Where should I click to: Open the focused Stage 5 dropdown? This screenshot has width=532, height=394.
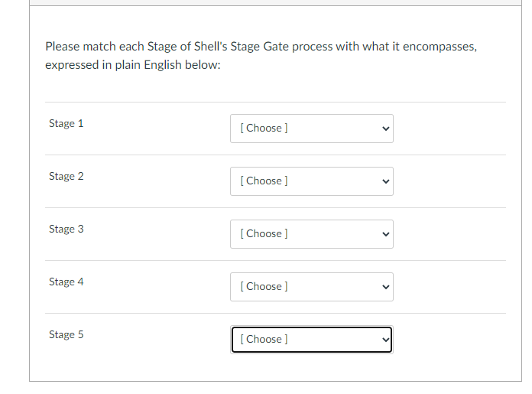click(311, 340)
